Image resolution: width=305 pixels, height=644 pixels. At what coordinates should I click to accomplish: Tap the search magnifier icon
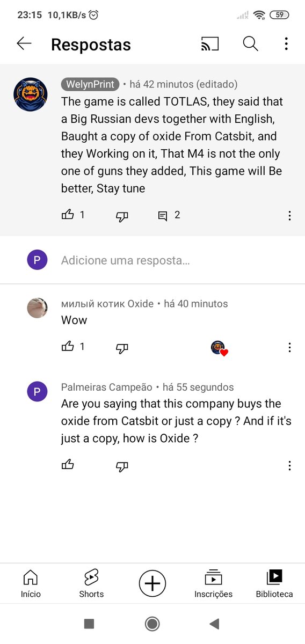click(x=251, y=44)
